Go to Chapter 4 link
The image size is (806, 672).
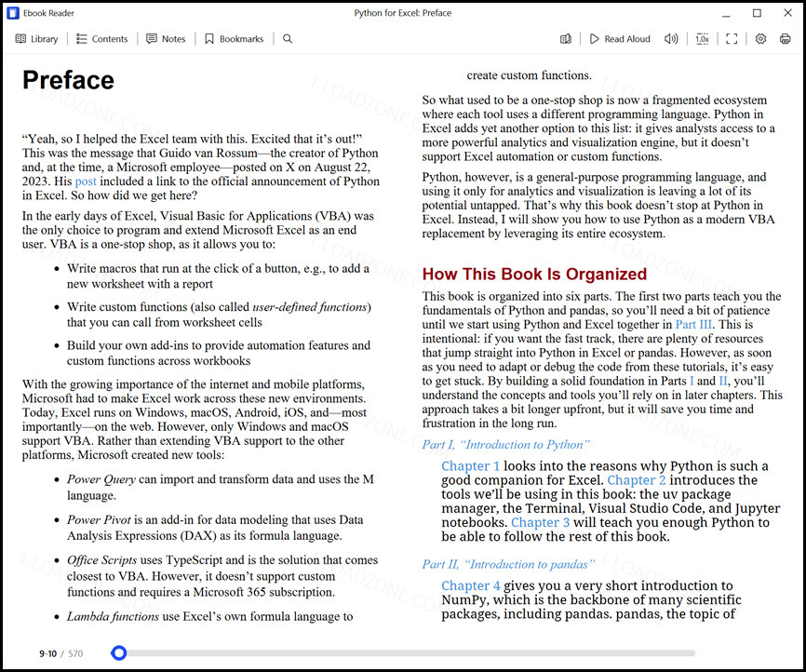tap(470, 585)
